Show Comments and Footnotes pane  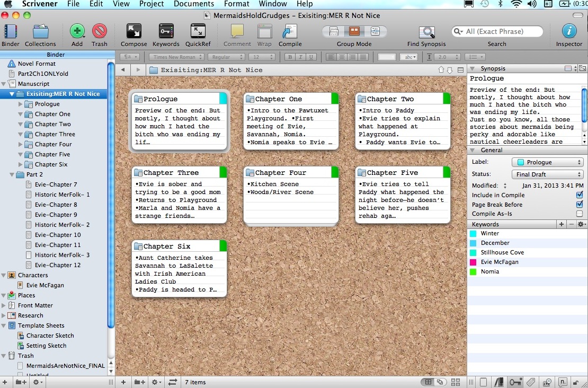[563, 382]
